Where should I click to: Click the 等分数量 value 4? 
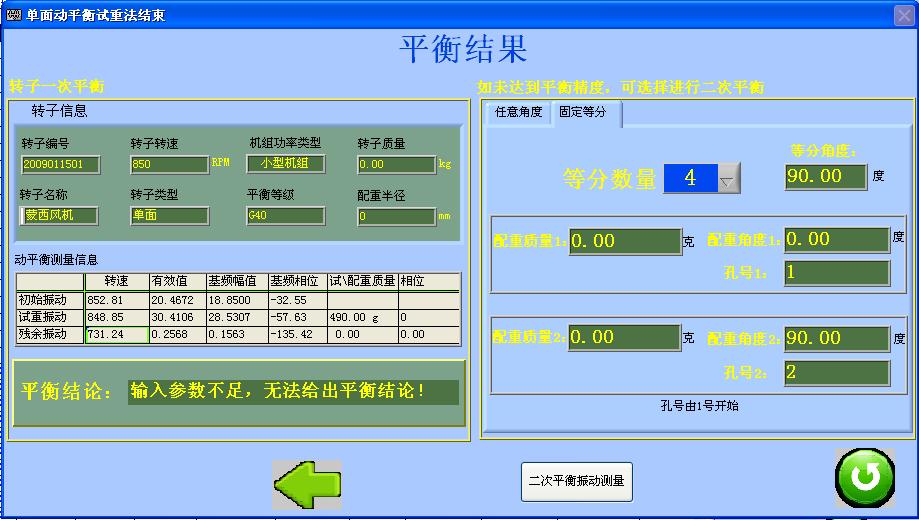pyautogui.click(x=690, y=178)
